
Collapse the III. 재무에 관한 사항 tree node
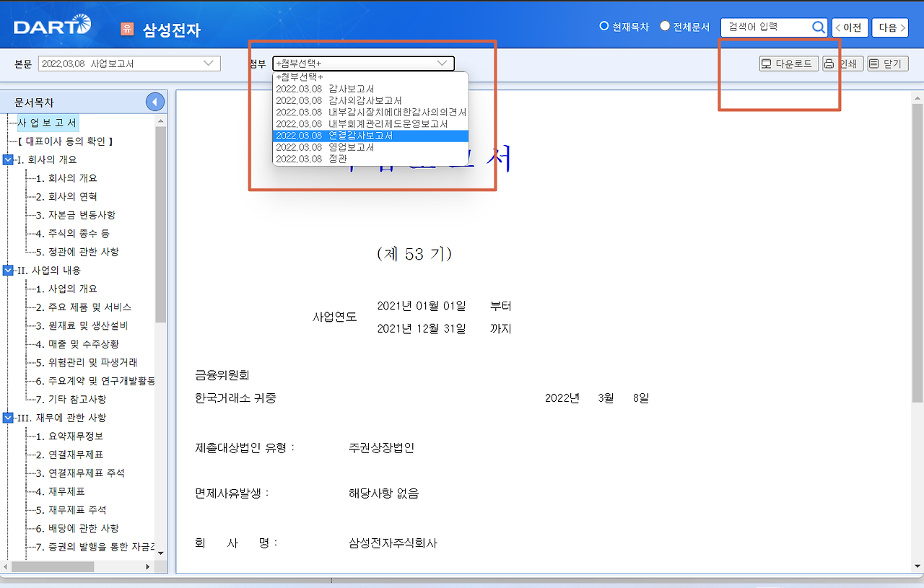(8, 418)
